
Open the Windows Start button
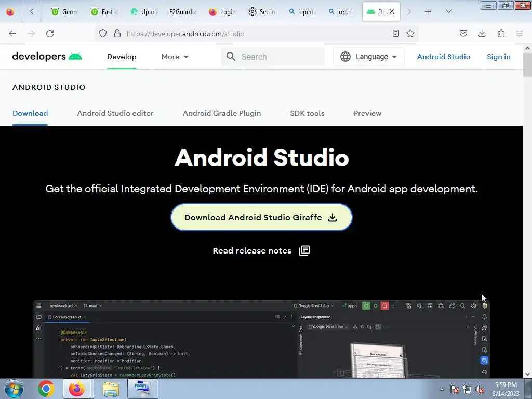14,389
